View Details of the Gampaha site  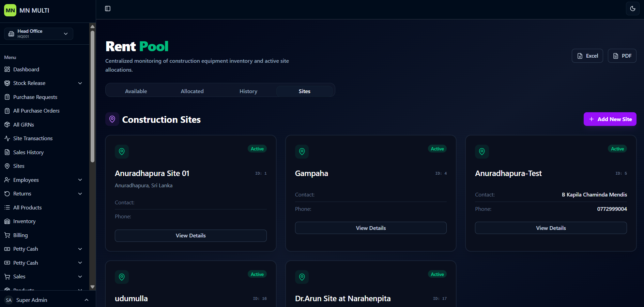pos(371,228)
